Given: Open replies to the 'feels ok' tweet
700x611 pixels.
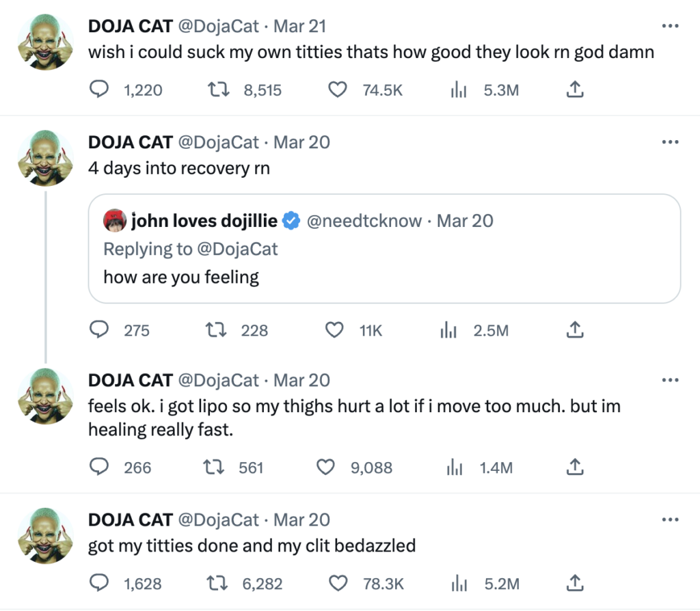Looking at the screenshot, I should (x=99, y=467).
